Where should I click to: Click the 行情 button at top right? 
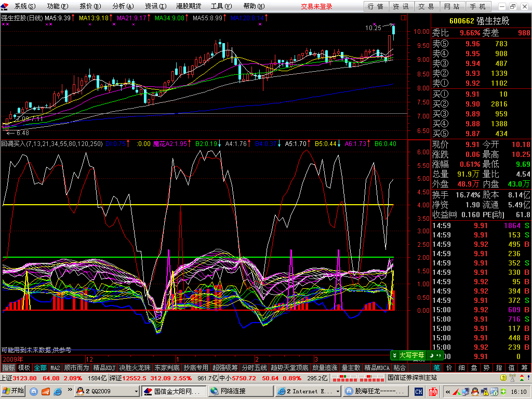(375, 6)
